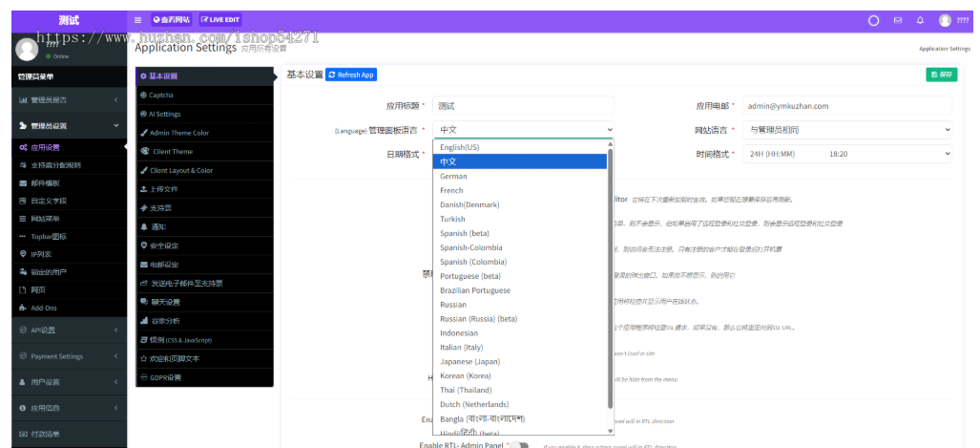
Task: Click the language list scrollbar down arrow
Action: point(611,431)
